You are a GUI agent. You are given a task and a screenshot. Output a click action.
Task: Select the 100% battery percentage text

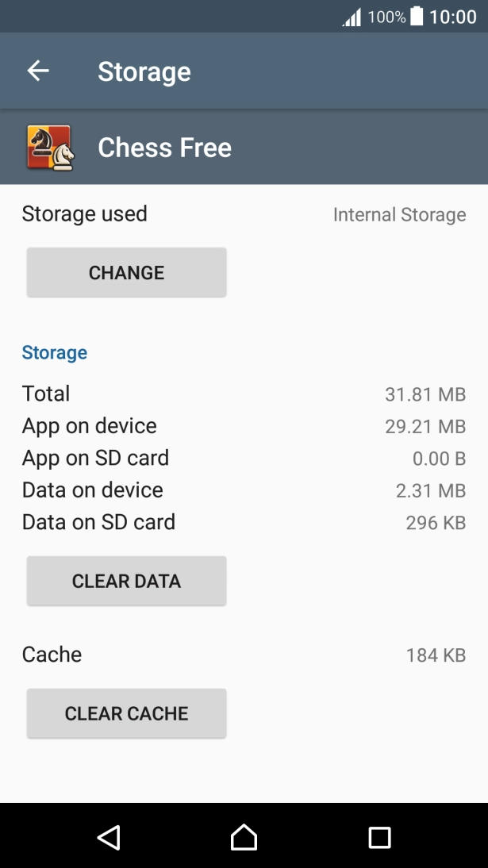click(x=386, y=16)
